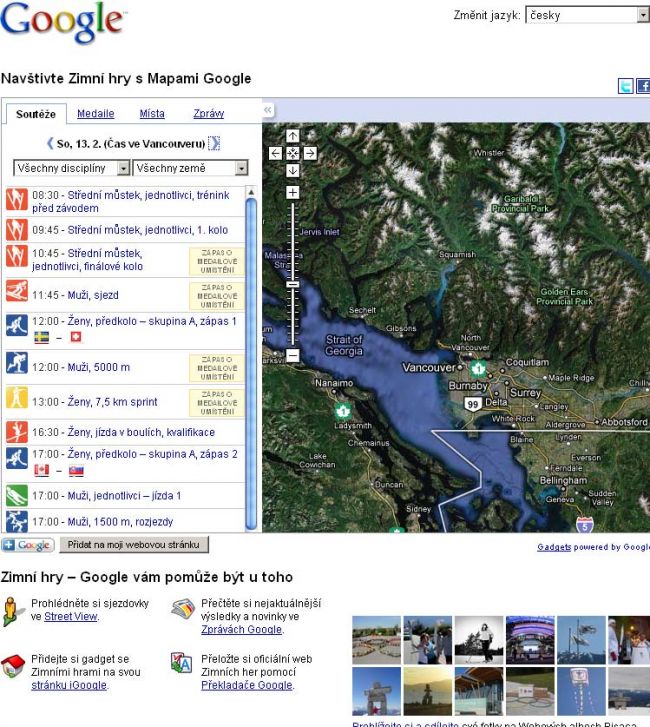This screenshot has height=727, width=650.
Task: Pan the map left with arrow
Action: tap(275, 153)
